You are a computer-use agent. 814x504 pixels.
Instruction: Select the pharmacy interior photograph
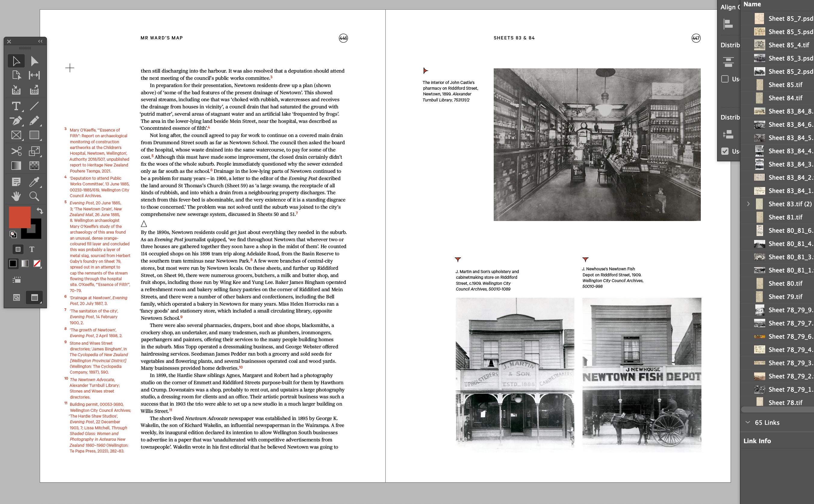click(597, 144)
